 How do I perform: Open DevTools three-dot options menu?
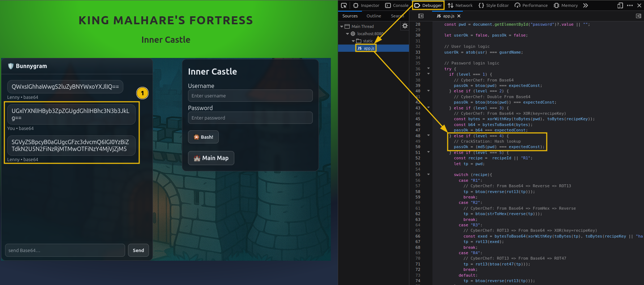pyautogui.click(x=630, y=5)
